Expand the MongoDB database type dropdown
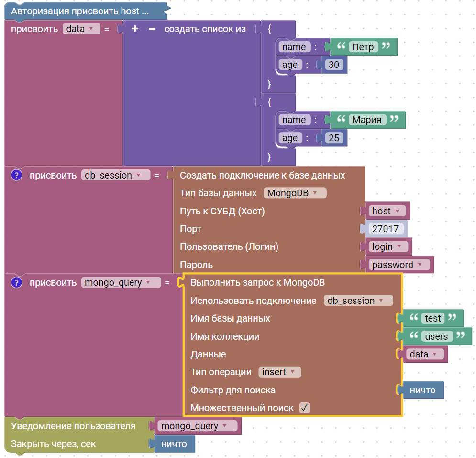Viewport: 476px width, 458px height. click(295, 193)
